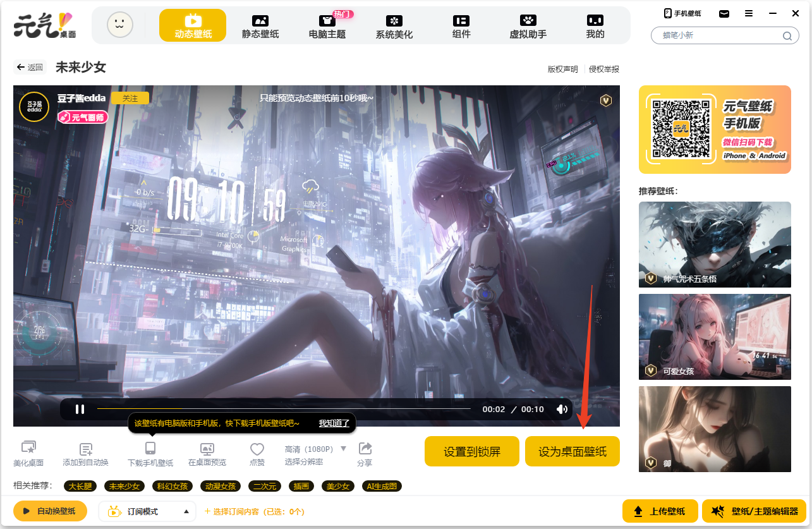Click the 下载手机壁纸 phone icon
Image resolution: width=812 pixels, height=529 pixels.
[x=150, y=449]
